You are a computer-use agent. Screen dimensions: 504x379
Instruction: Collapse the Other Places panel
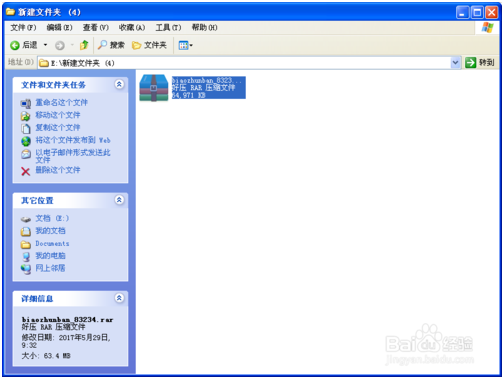pyautogui.click(x=119, y=200)
